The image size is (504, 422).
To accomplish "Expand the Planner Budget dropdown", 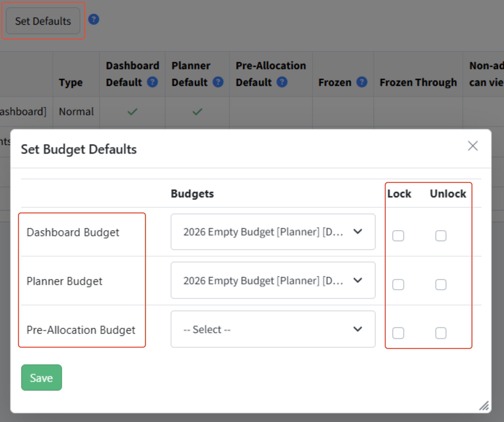I will pyautogui.click(x=273, y=281).
